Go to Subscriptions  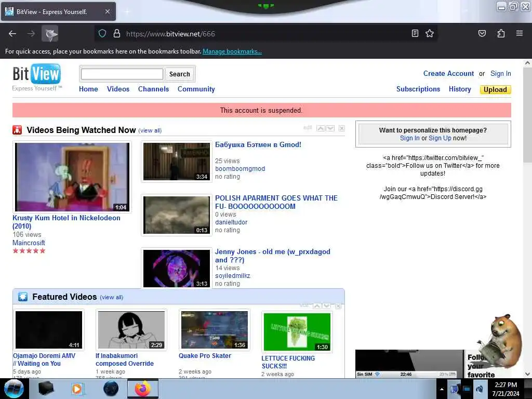click(x=418, y=89)
